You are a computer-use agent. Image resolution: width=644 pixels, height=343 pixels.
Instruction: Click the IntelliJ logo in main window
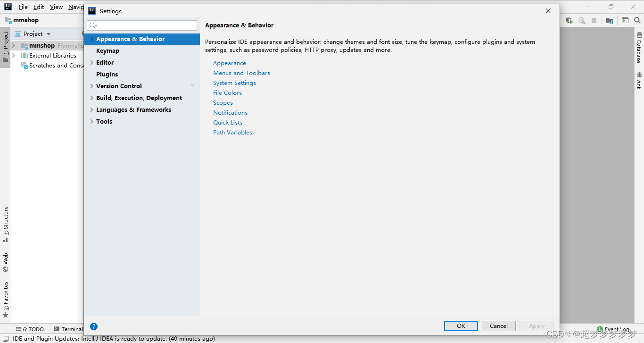pos(8,7)
